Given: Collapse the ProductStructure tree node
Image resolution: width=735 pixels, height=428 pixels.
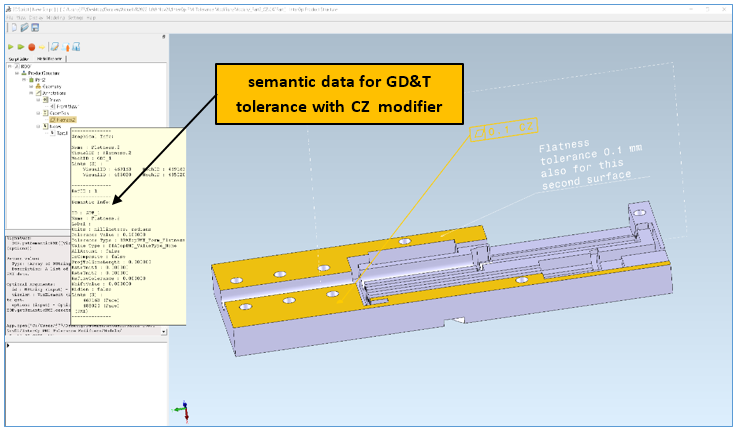Looking at the screenshot, I should (16, 74).
